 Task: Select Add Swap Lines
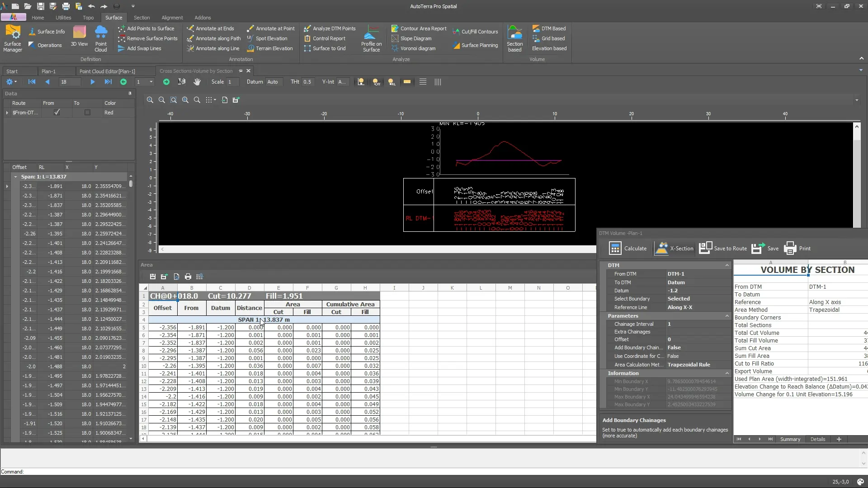pos(140,48)
